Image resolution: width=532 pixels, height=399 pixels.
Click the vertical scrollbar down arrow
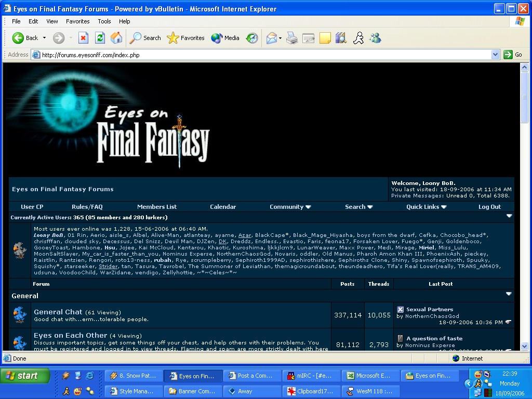pos(525,346)
